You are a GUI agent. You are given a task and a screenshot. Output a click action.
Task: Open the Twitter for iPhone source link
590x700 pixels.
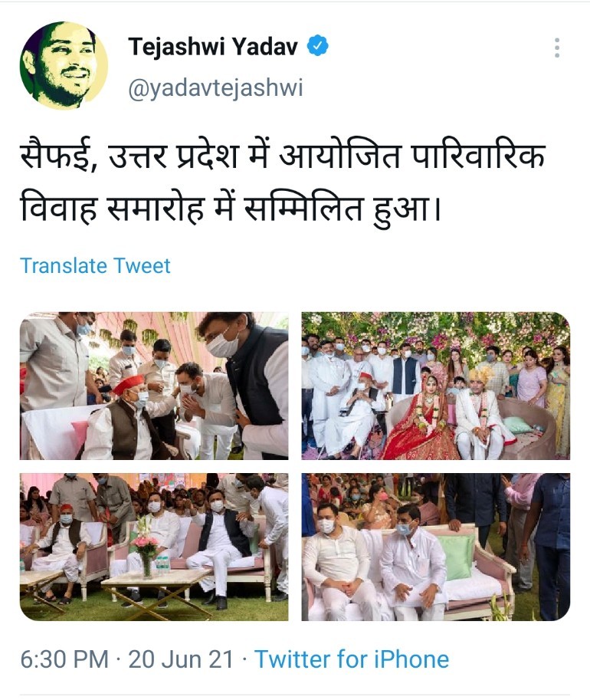coord(352,659)
